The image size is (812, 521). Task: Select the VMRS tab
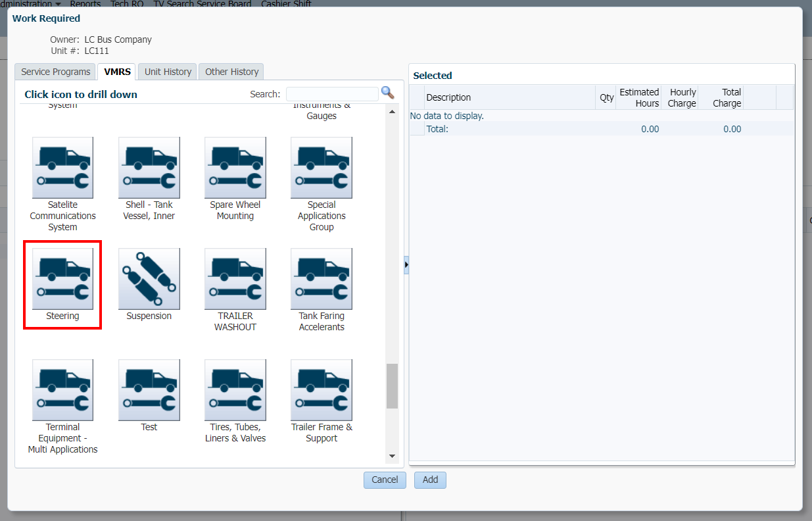pos(118,72)
